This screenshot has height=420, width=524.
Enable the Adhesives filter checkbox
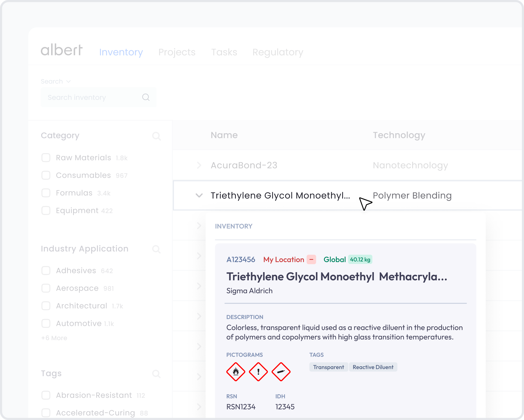point(46,271)
